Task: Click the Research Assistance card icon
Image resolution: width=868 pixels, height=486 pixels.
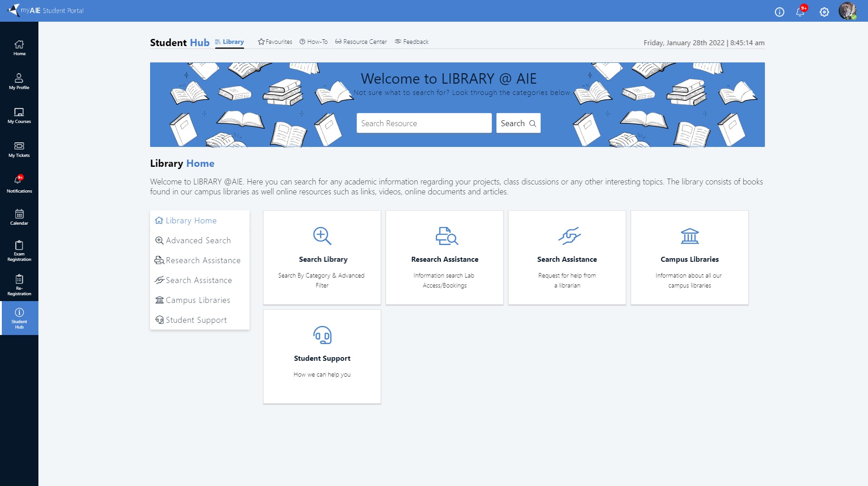Action: click(447, 236)
